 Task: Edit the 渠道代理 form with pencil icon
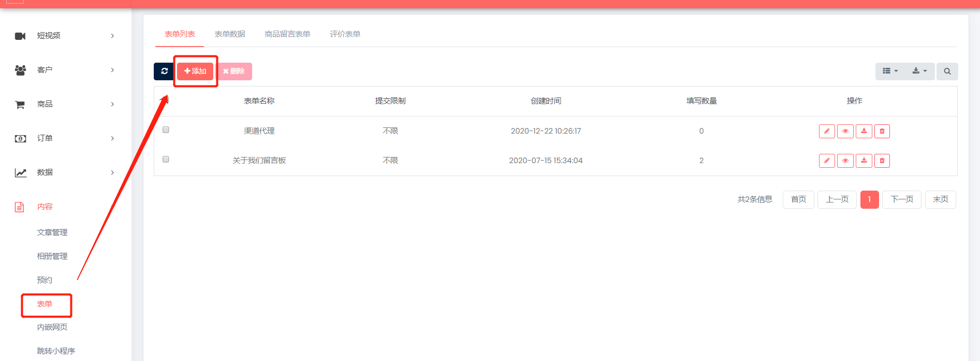(827, 131)
